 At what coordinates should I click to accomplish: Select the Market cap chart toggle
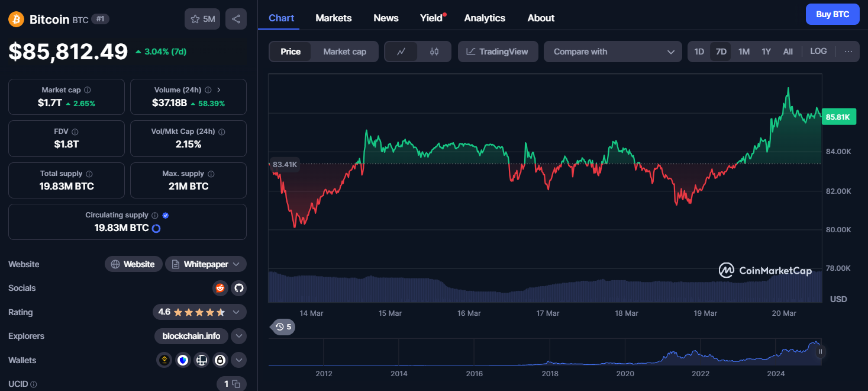344,52
